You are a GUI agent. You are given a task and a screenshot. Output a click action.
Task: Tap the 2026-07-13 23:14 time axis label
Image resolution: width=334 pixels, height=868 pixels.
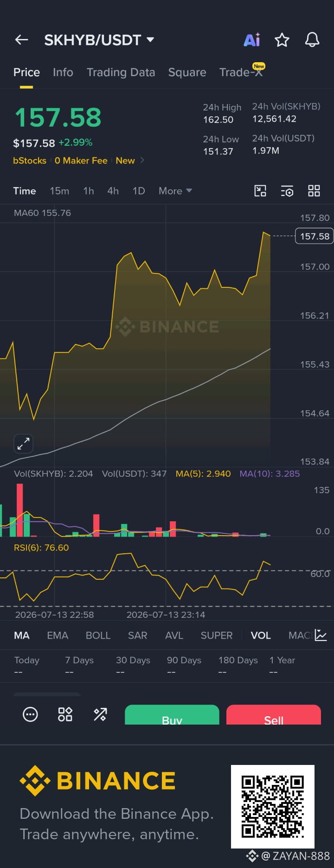pyautogui.click(x=166, y=615)
